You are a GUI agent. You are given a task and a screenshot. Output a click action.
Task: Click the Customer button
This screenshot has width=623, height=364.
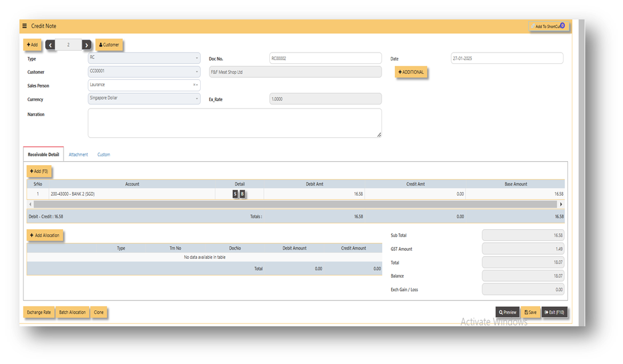coord(109,45)
